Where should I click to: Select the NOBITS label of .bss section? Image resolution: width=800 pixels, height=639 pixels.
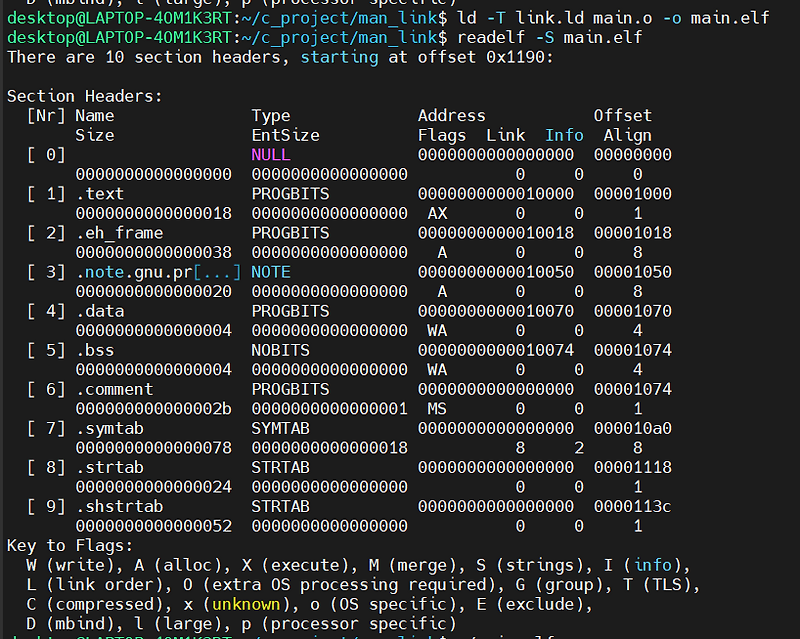282,350
